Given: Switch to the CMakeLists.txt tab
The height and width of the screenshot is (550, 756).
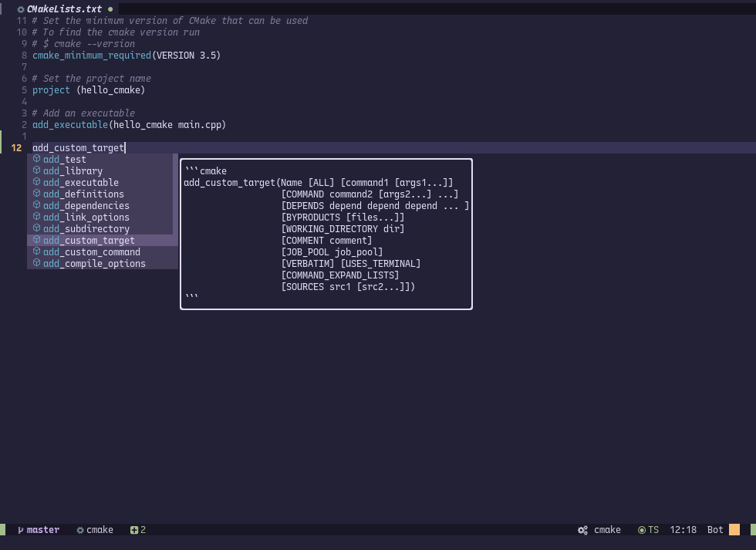Looking at the screenshot, I should 66,9.
